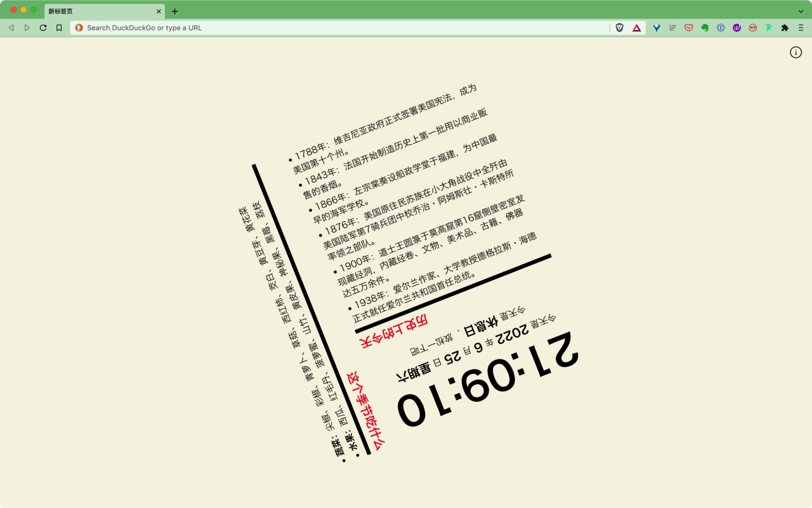
Task: Click the back navigation arrow
Action: point(11,28)
